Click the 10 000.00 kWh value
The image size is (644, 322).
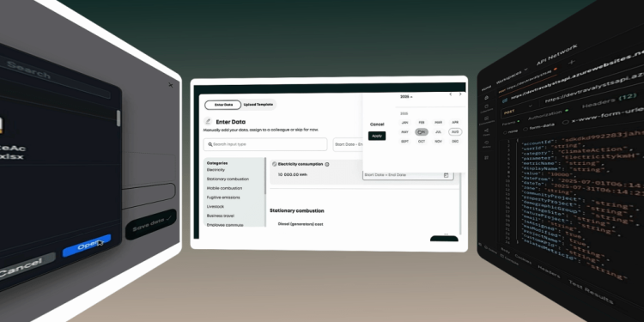(293, 174)
